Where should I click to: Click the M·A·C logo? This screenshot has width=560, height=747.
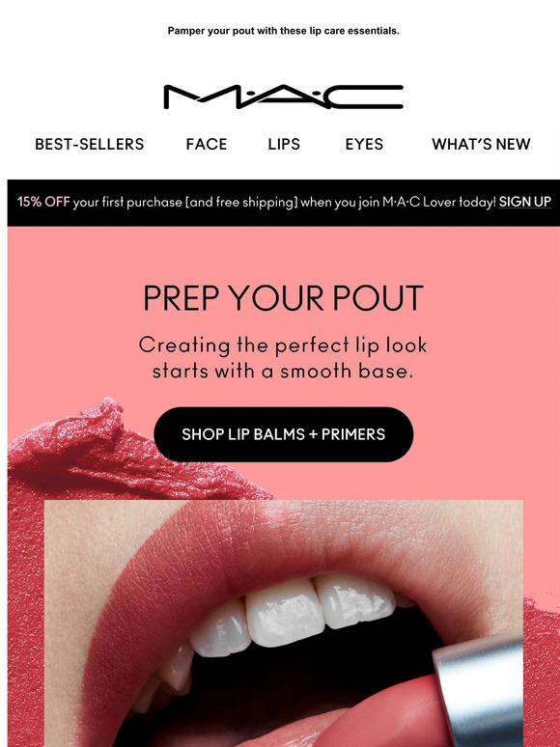pyautogui.click(x=284, y=97)
